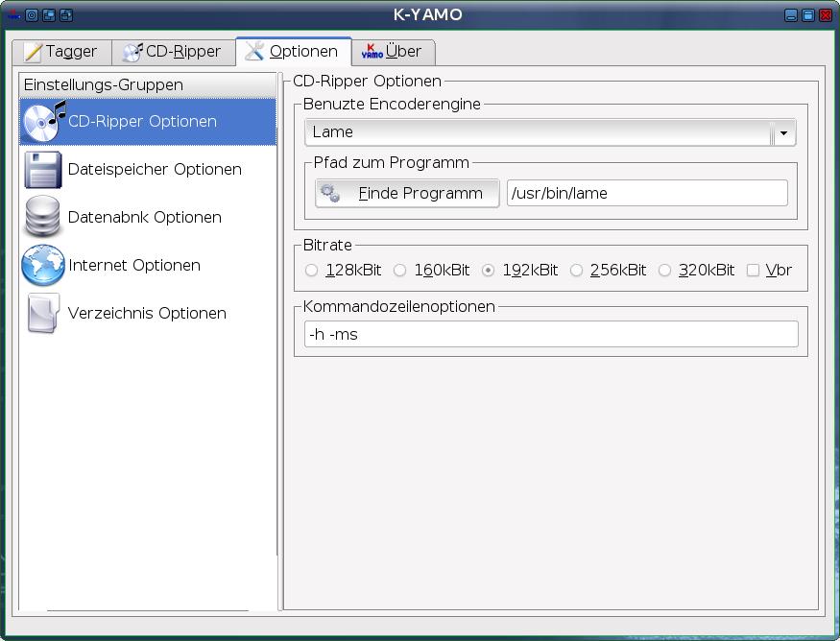
Task: Select CD-Ripper Optionen in settings list
Action: (x=148, y=122)
